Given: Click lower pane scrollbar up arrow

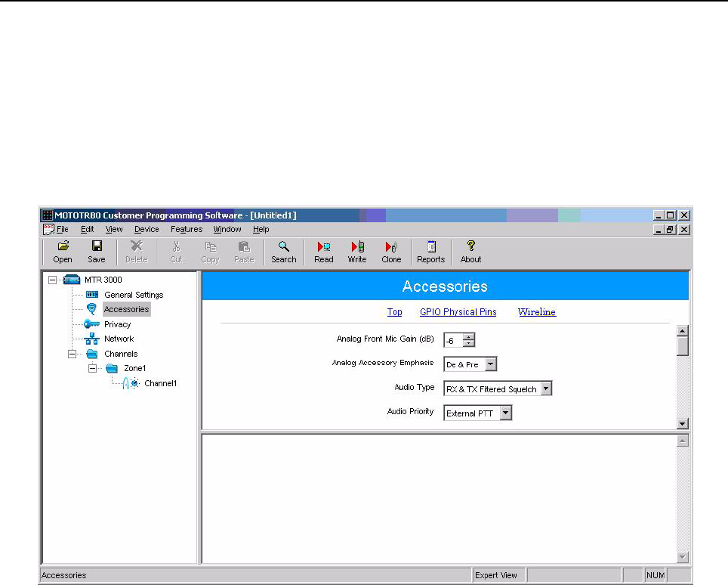Looking at the screenshot, I should [x=682, y=441].
